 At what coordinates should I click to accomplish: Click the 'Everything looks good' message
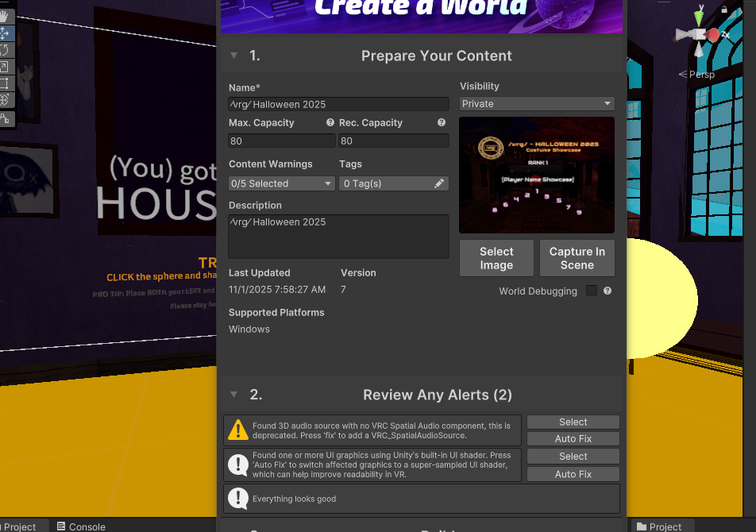[x=294, y=499]
